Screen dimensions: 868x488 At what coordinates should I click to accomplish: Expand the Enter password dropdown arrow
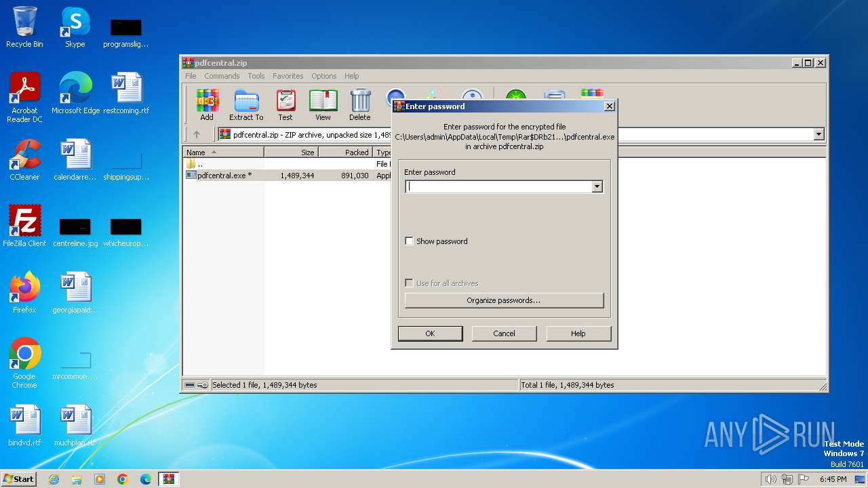tap(597, 187)
